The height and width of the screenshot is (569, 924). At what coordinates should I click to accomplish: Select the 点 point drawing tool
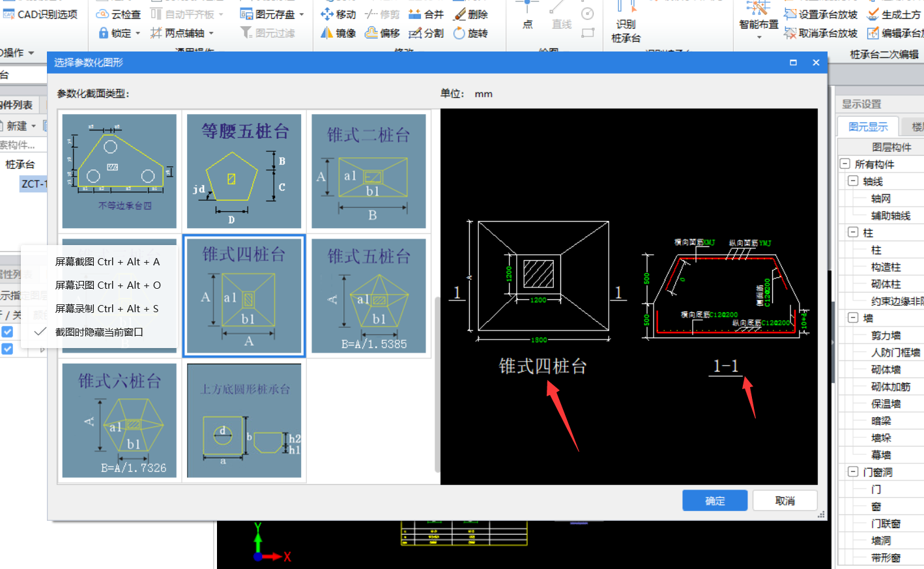(527, 16)
